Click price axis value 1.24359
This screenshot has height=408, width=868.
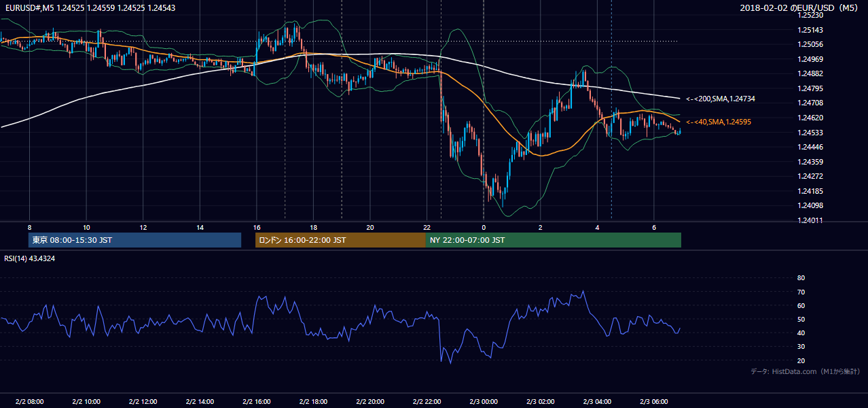[811, 162]
